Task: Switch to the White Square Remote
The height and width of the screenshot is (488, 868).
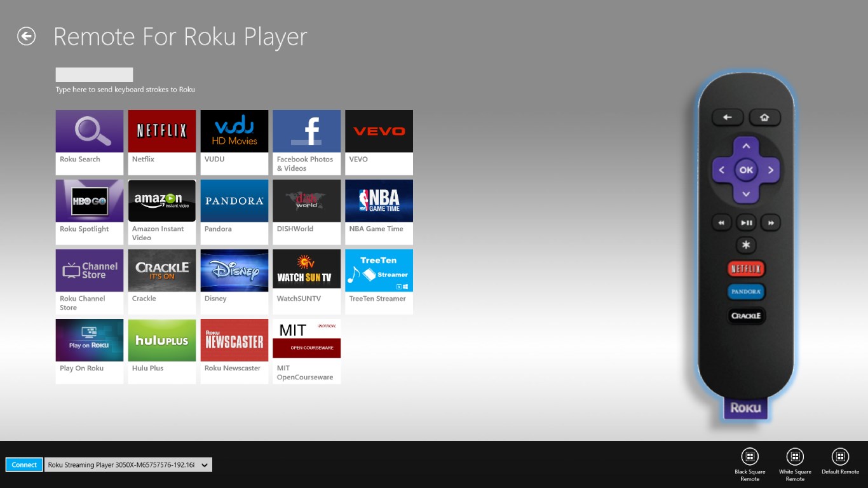Action: point(795,464)
